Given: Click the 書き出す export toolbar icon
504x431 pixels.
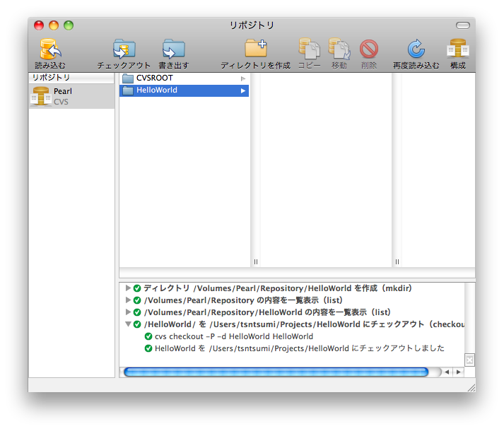Looking at the screenshot, I should (x=174, y=49).
